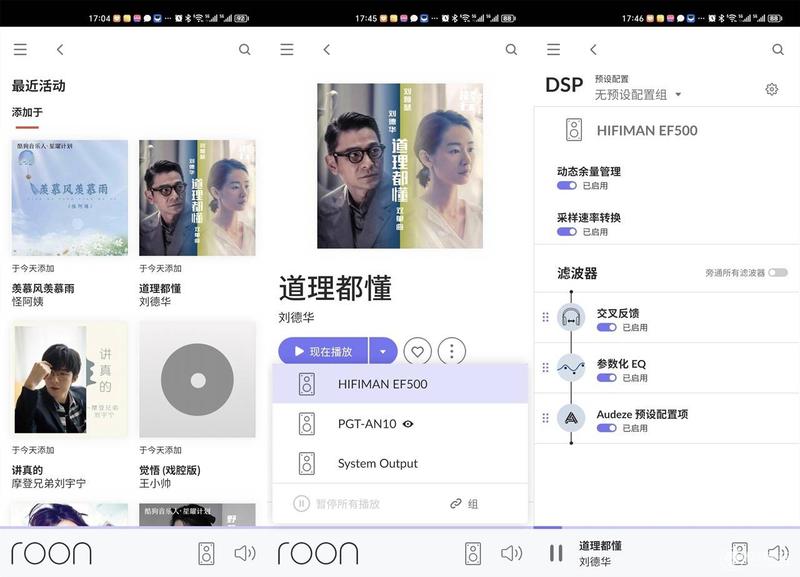This screenshot has width=800, height=577.
Task: Click large 道理都懂 cover art
Action: coord(400,166)
